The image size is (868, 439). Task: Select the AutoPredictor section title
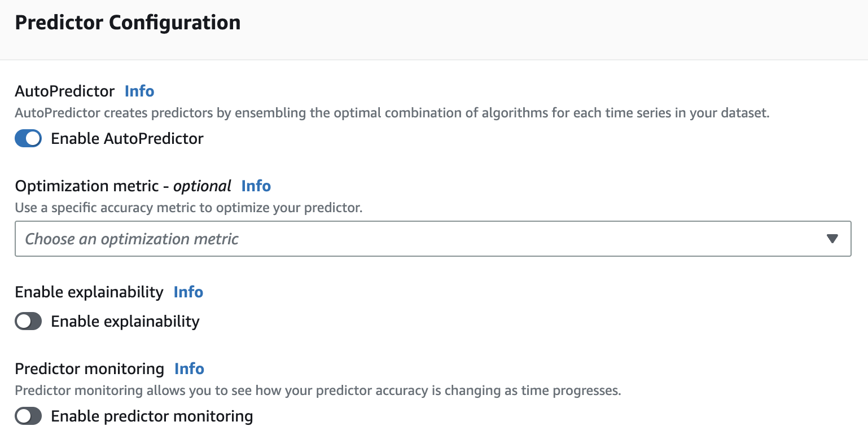63,91
